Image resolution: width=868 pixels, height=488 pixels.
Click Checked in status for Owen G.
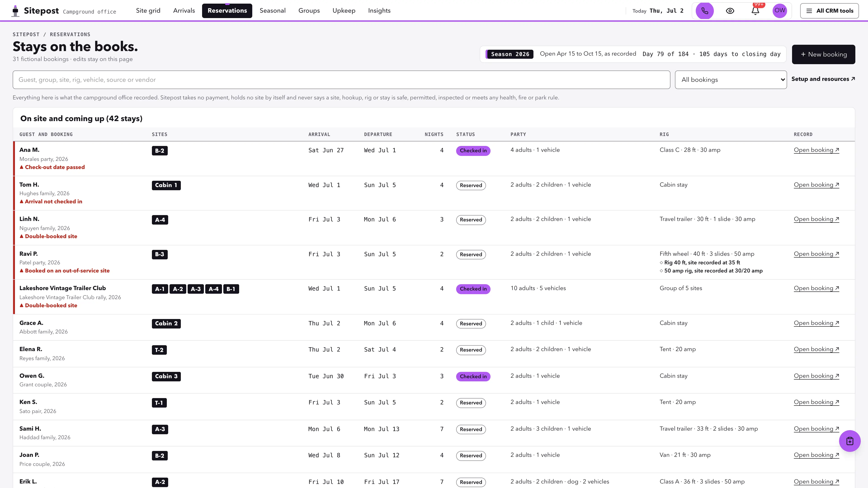473,377
